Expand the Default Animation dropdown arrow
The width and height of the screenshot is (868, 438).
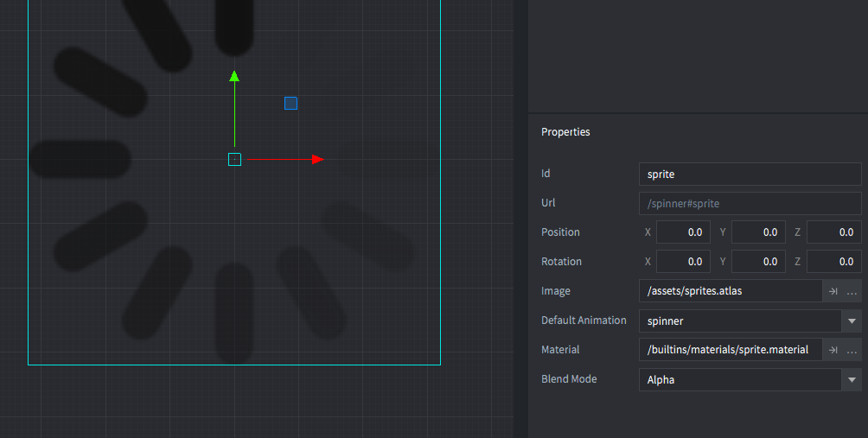click(x=852, y=321)
